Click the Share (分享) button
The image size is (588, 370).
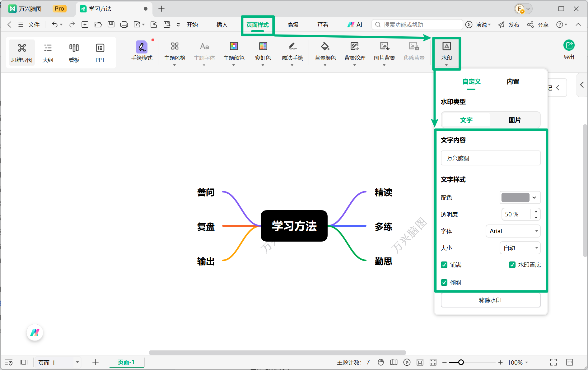[x=538, y=25]
